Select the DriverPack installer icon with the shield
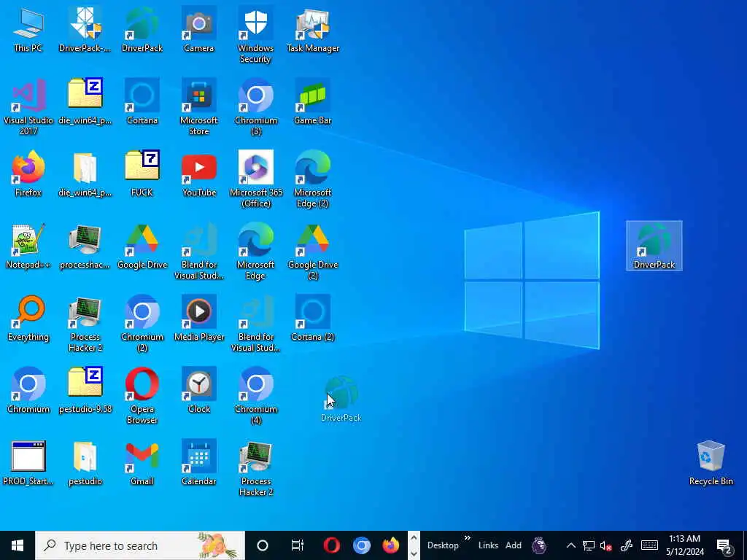747x560 pixels. coord(85,29)
